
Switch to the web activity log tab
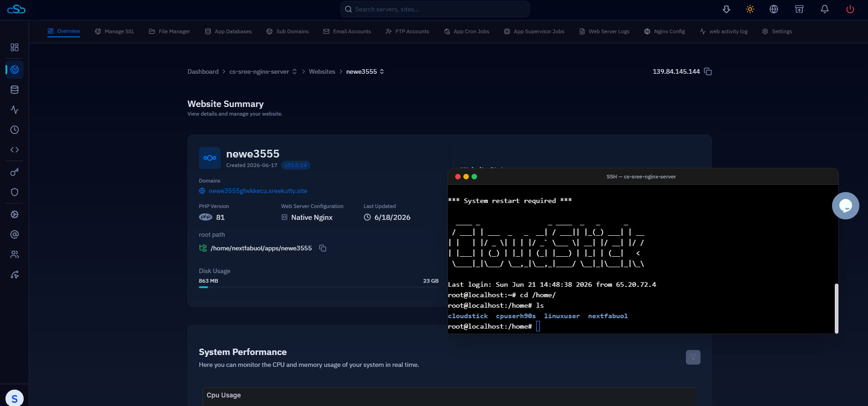(724, 31)
